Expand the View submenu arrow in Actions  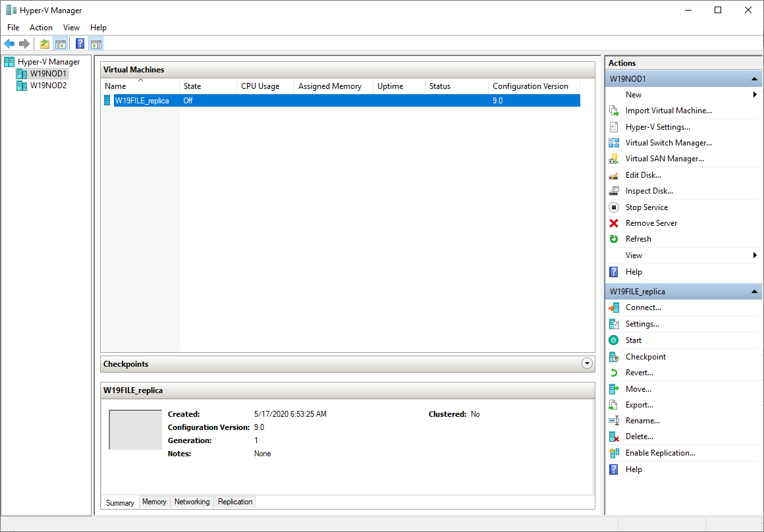(x=755, y=255)
